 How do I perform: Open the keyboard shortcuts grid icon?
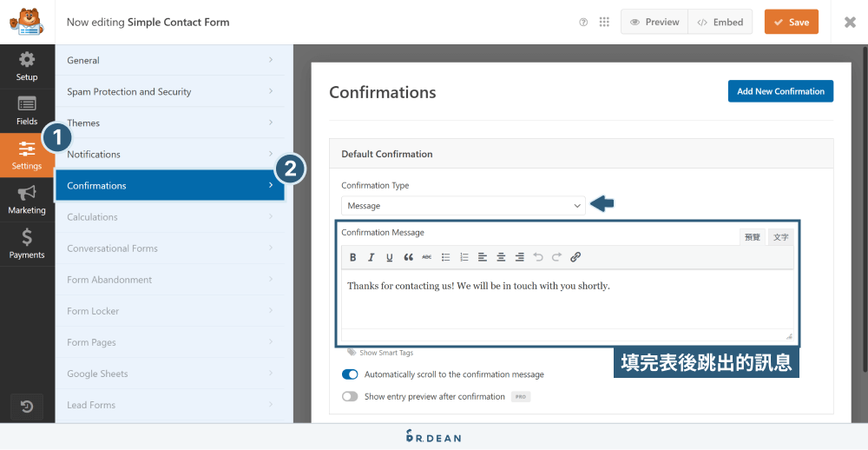[604, 23]
